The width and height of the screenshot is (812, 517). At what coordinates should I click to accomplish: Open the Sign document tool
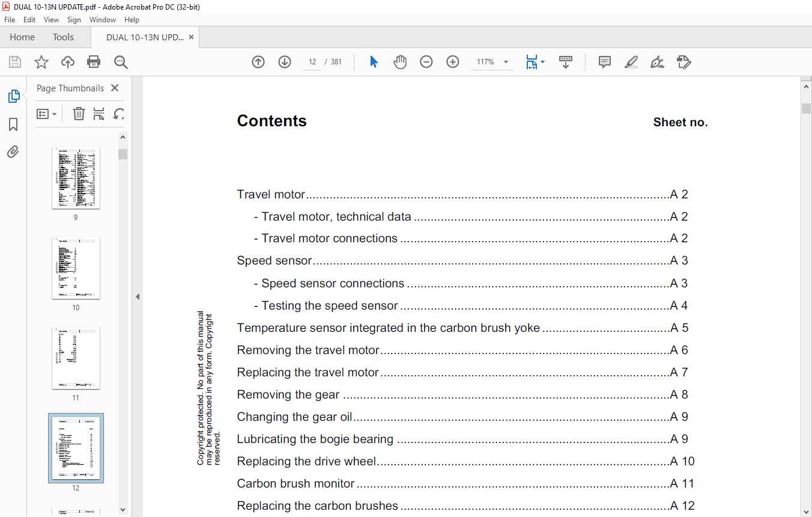tap(658, 62)
